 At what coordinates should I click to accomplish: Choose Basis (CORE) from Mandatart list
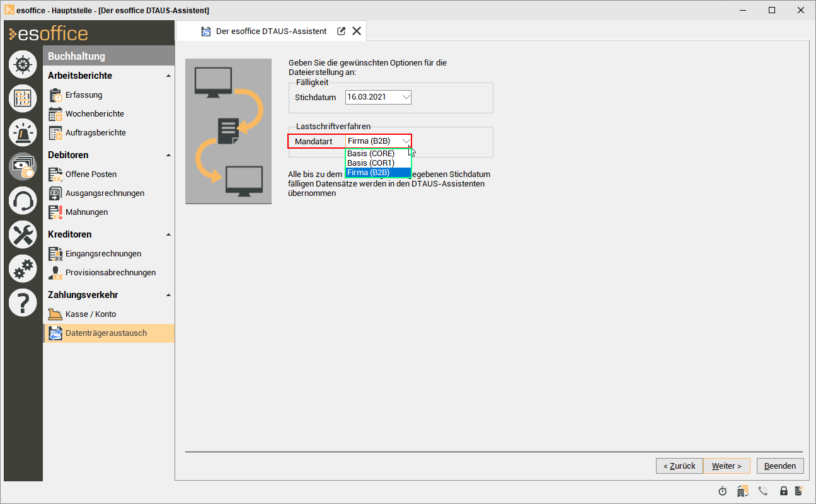click(x=378, y=154)
